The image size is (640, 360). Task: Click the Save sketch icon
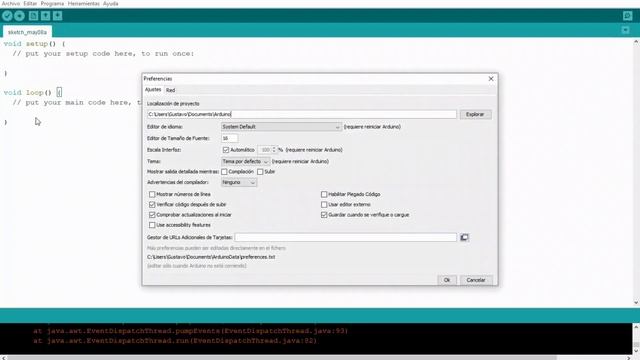click(57, 16)
